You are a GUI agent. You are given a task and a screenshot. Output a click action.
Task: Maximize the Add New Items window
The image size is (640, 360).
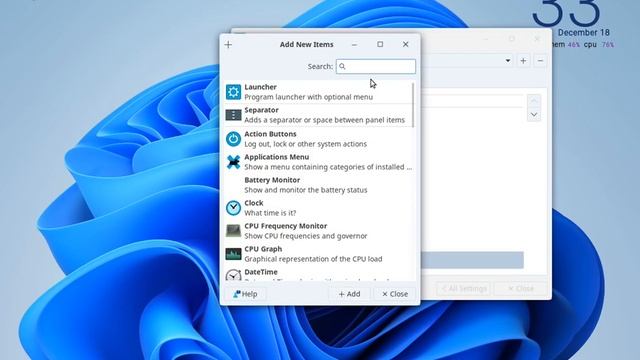(x=380, y=44)
